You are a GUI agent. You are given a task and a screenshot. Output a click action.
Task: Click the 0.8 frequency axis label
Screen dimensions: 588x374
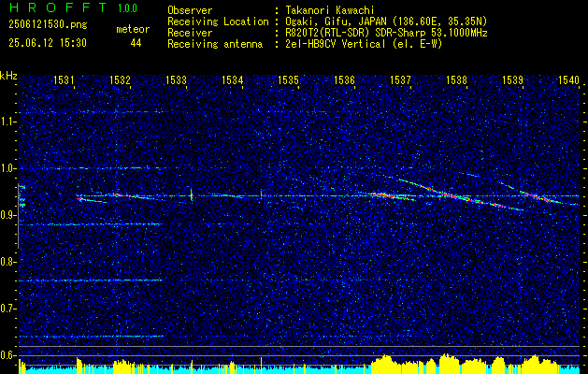7,262
